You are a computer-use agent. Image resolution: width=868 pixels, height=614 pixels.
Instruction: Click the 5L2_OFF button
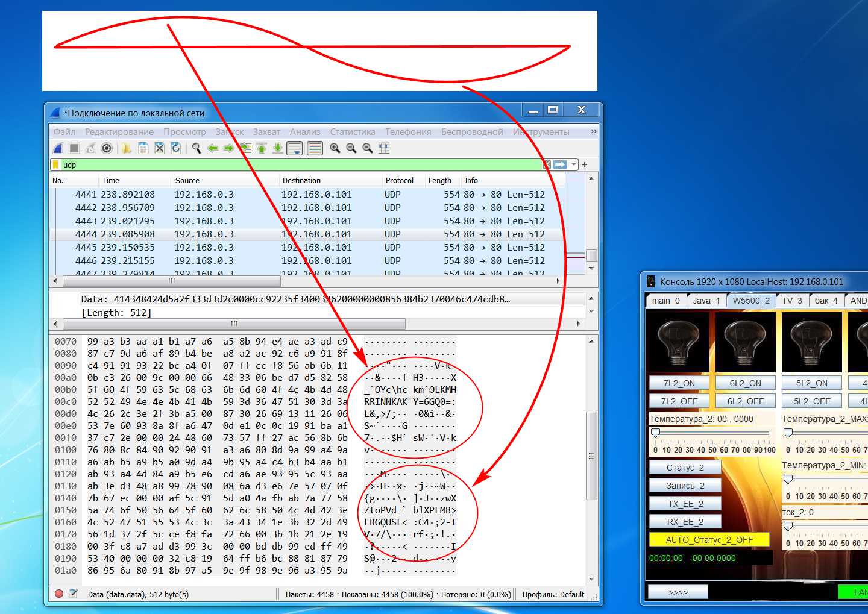pyautogui.click(x=812, y=401)
